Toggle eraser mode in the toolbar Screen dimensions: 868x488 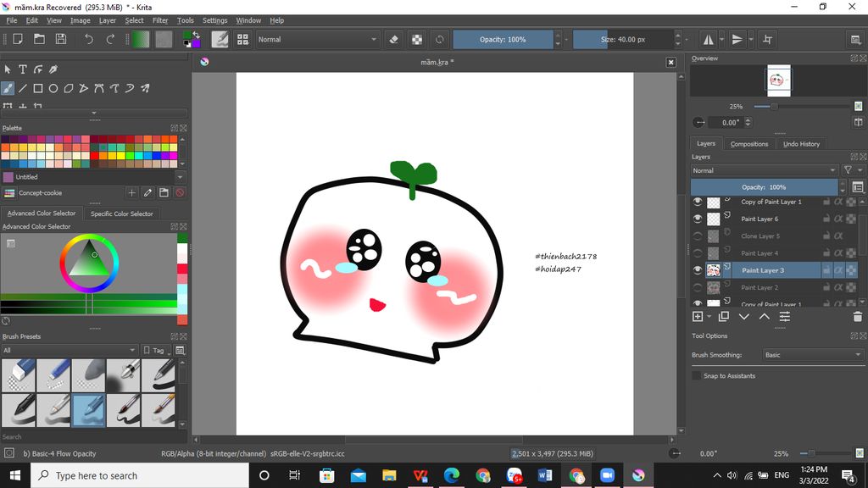point(393,39)
